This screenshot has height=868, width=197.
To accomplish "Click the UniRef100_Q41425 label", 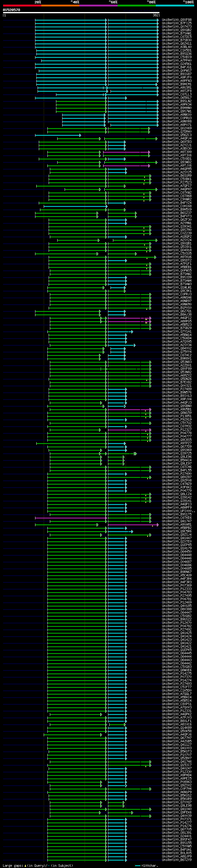I will coord(177,633).
